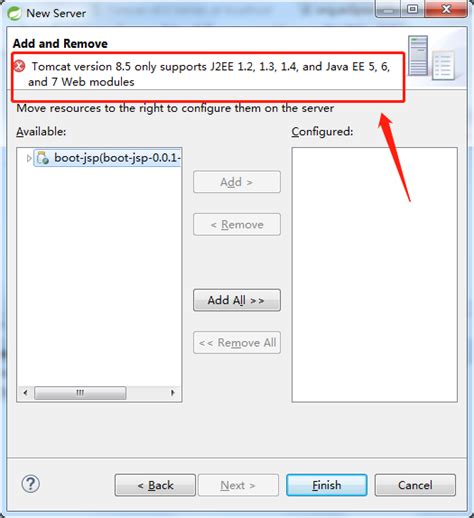Click the server wizard banner image

431,58
